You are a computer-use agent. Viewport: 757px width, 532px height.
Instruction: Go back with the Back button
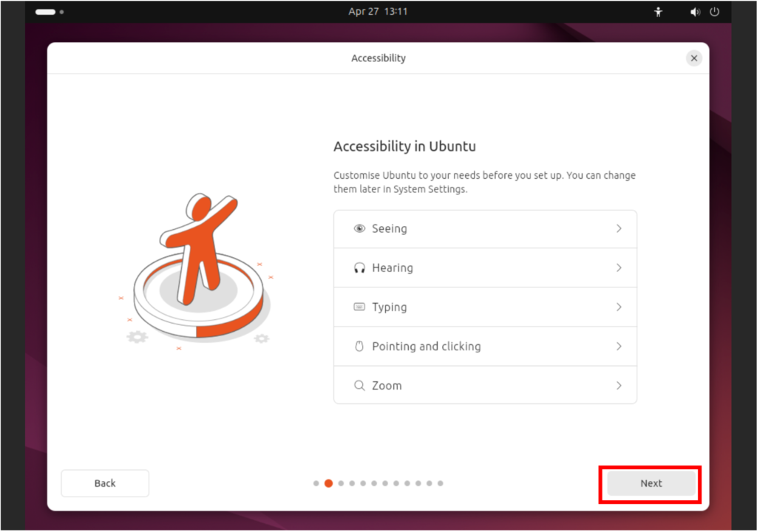pyautogui.click(x=105, y=483)
